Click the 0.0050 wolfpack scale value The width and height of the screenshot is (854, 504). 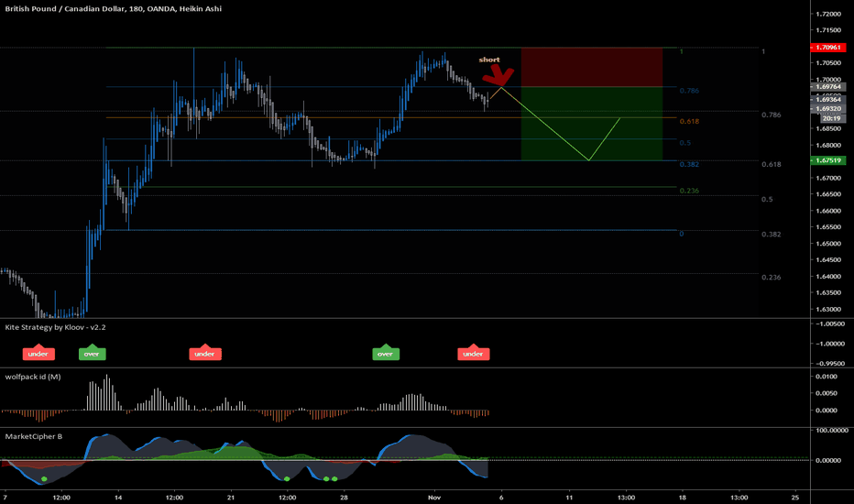(827, 393)
